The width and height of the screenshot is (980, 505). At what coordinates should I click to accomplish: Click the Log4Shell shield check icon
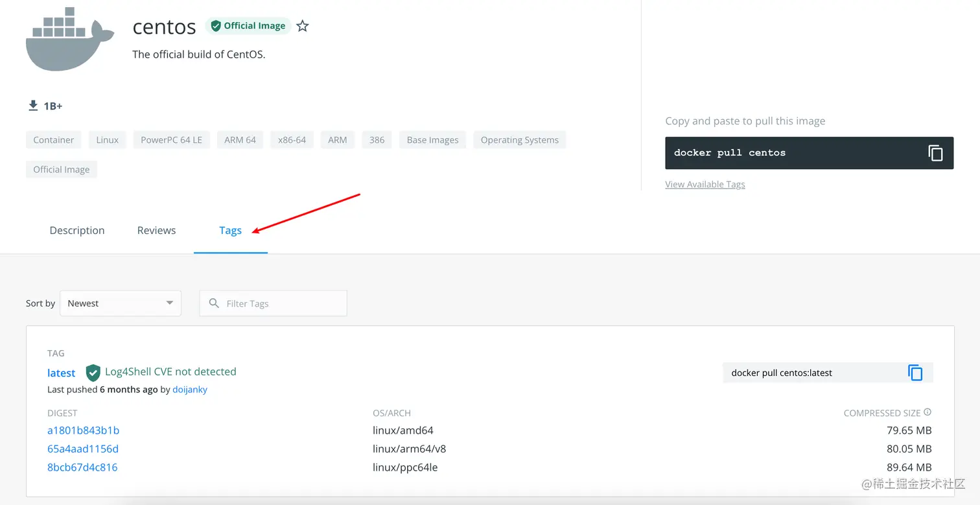tap(93, 372)
